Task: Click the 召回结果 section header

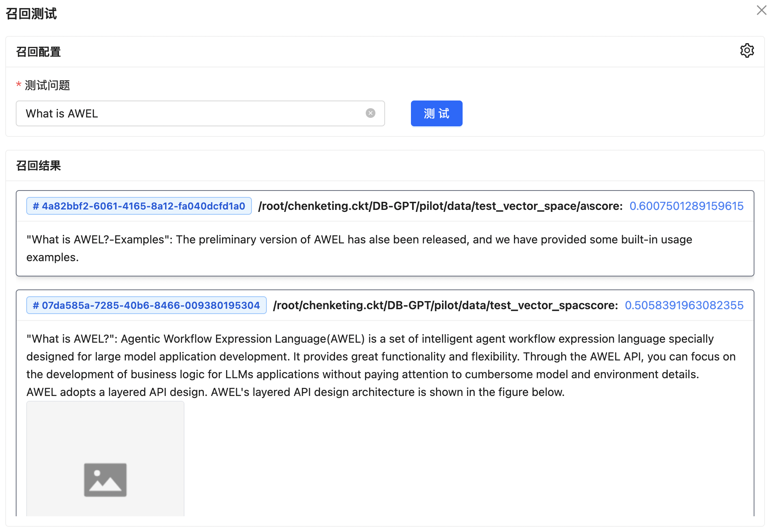Action: tap(38, 165)
